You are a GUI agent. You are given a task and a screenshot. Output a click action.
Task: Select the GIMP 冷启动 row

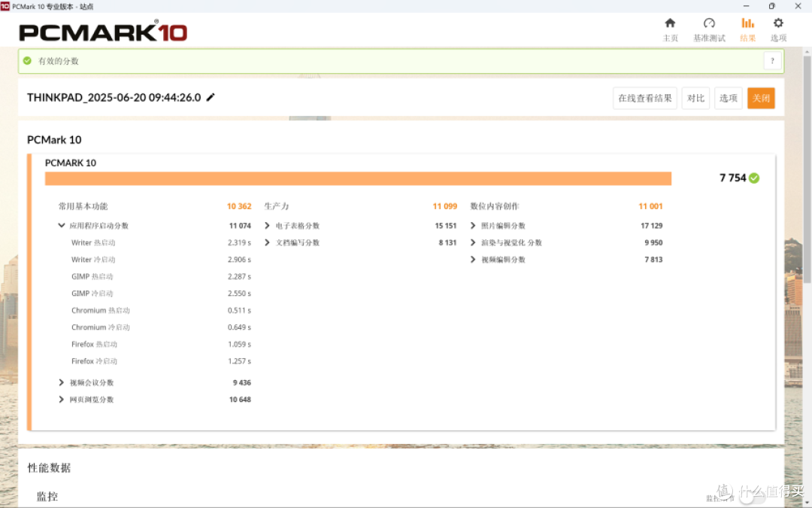[161, 294]
